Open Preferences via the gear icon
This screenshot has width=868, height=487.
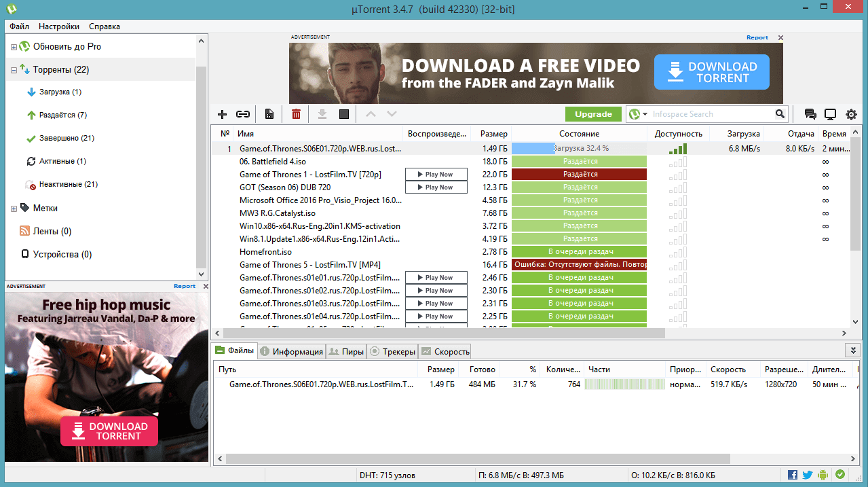click(x=851, y=114)
